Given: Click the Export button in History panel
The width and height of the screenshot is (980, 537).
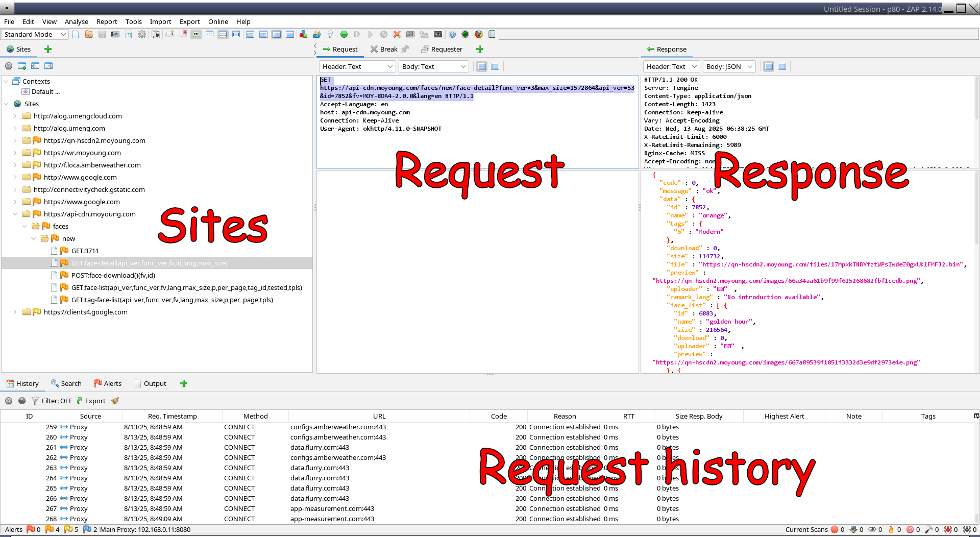Looking at the screenshot, I should point(91,401).
